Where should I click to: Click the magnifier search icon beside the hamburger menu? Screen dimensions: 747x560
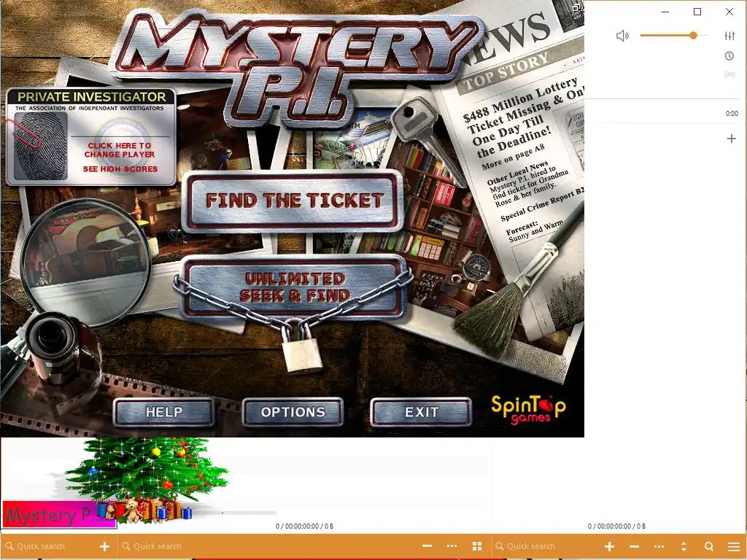tap(709, 546)
